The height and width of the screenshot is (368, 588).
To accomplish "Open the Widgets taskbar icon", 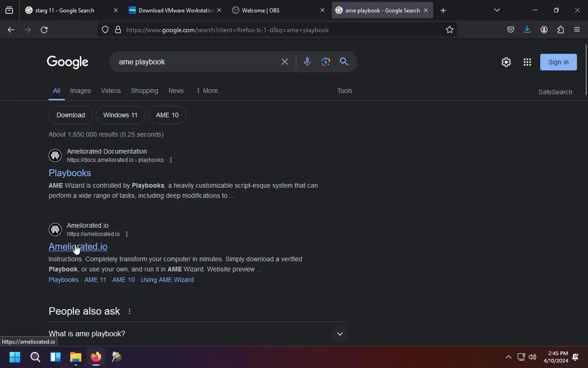I will (x=56, y=357).
